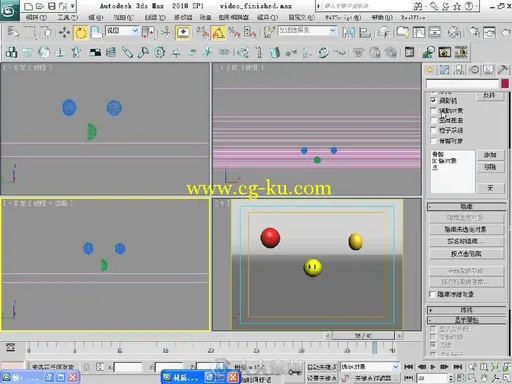Click the Open file icon in title bar
The height and width of the screenshot is (384, 512).
coord(40,6)
